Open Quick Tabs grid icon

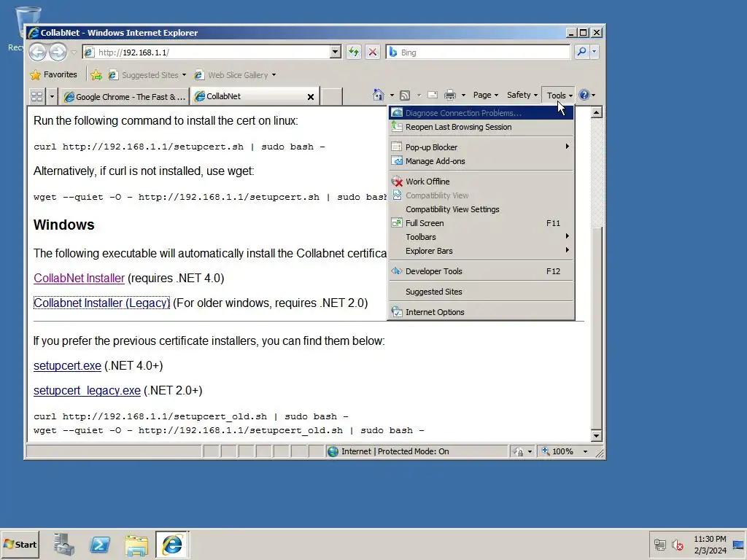point(36,97)
